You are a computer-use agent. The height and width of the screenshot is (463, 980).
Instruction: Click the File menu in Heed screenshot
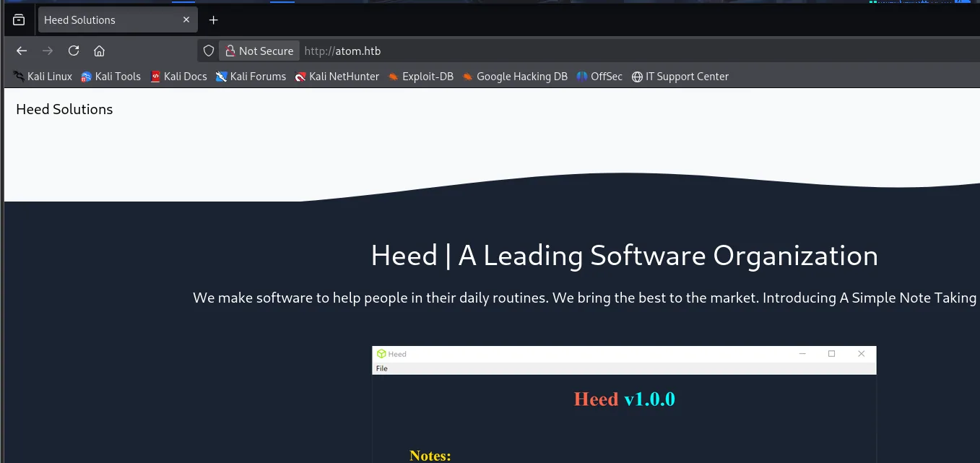(382, 368)
